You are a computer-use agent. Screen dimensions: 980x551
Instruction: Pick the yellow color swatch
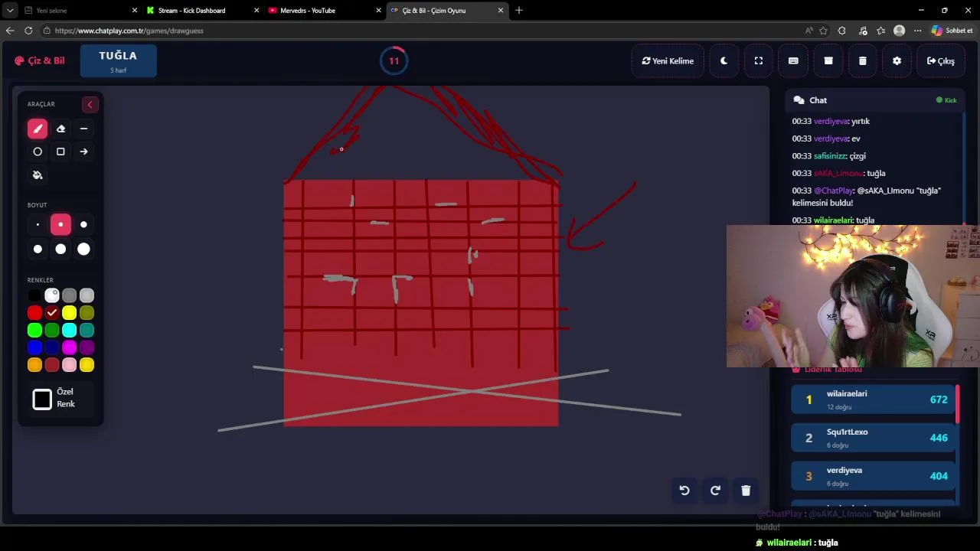click(x=70, y=313)
